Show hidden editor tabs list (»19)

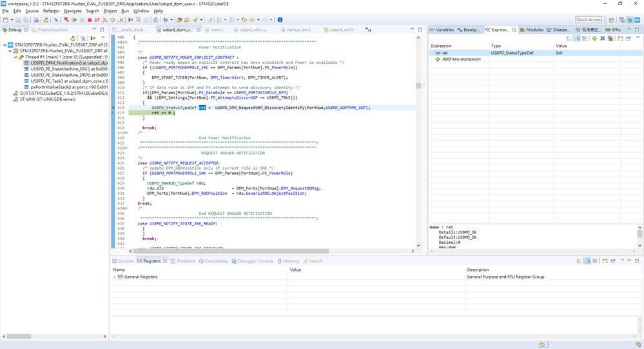pos(368,30)
